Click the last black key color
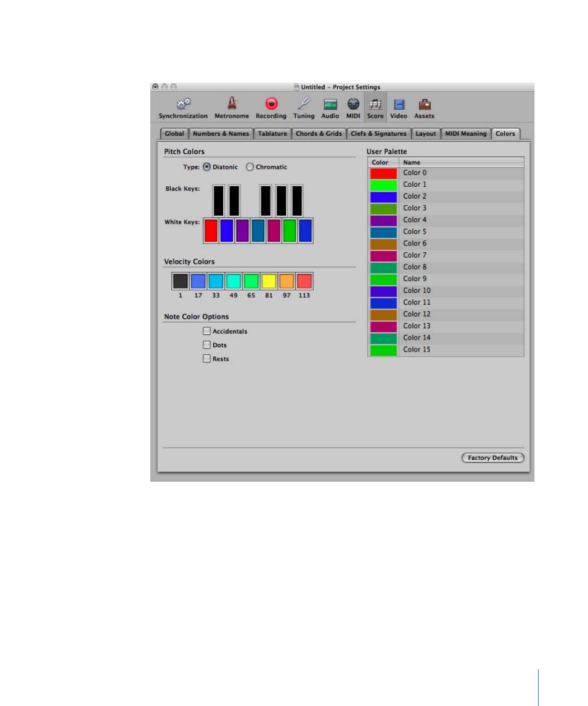The image size is (588, 706). 296,200
